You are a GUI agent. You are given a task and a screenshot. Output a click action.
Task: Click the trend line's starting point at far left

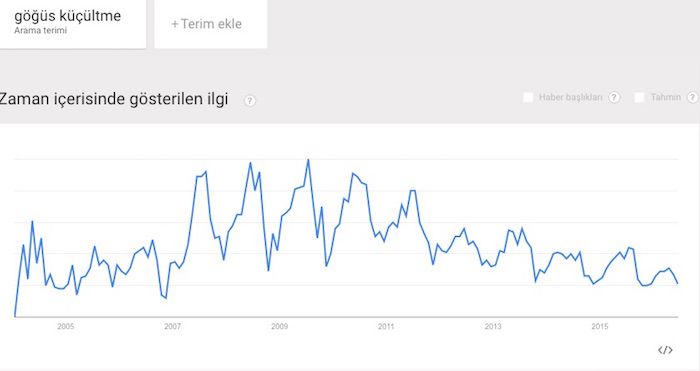point(15,316)
